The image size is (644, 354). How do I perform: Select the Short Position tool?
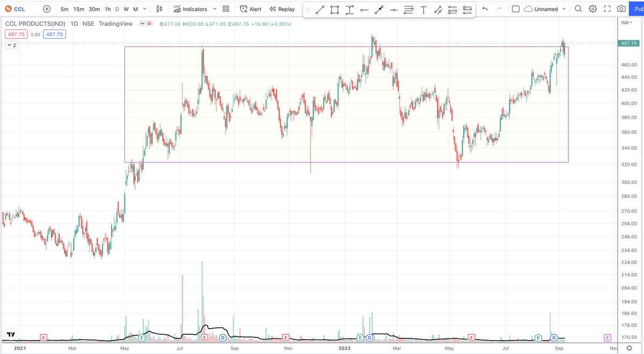[467, 10]
